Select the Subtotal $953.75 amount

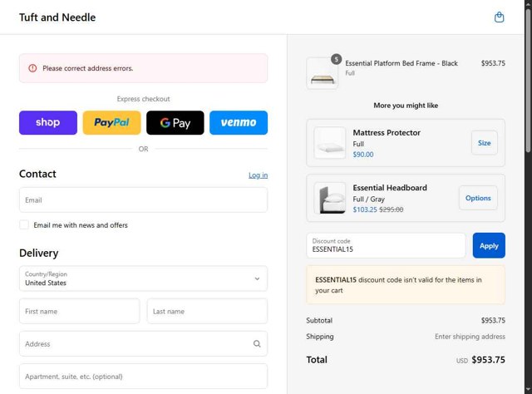(493, 320)
